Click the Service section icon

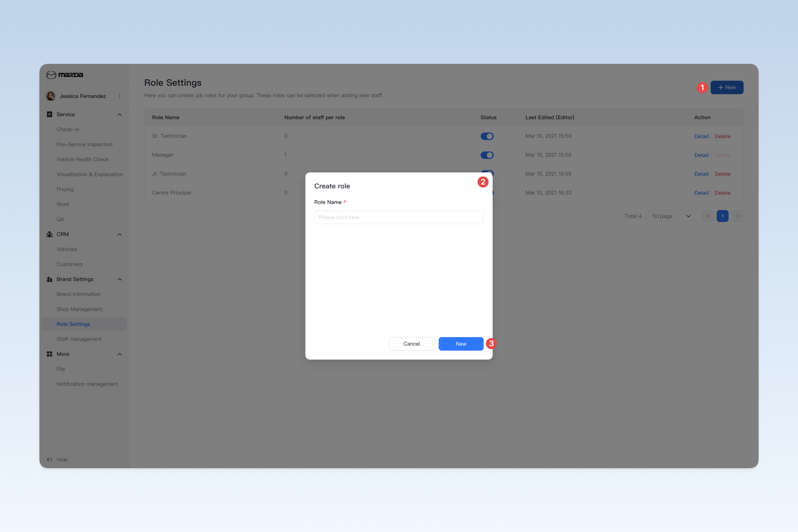point(49,114)
